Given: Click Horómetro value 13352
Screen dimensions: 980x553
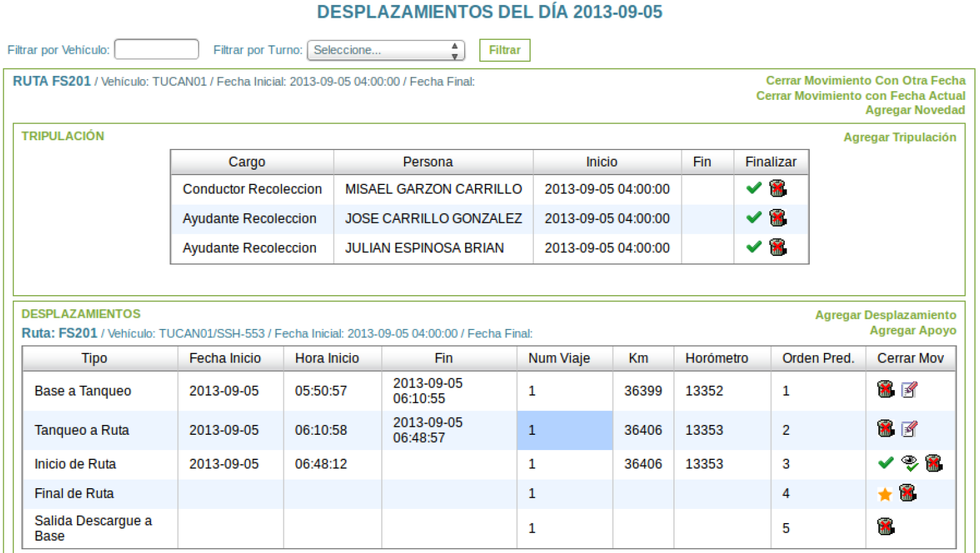Looking at the screenshot, I should tap(704, 391).
